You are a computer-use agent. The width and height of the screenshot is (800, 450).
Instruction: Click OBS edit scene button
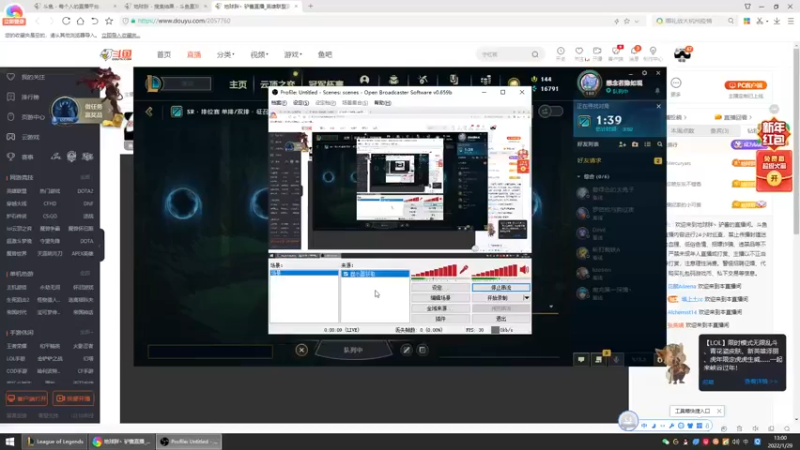point(440,297)
